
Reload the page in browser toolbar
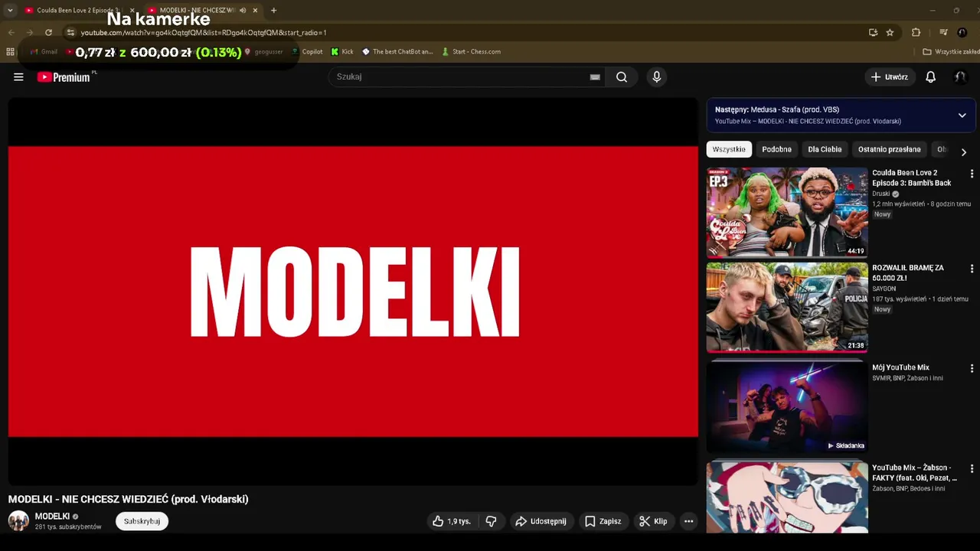click(x=48, y=32)
